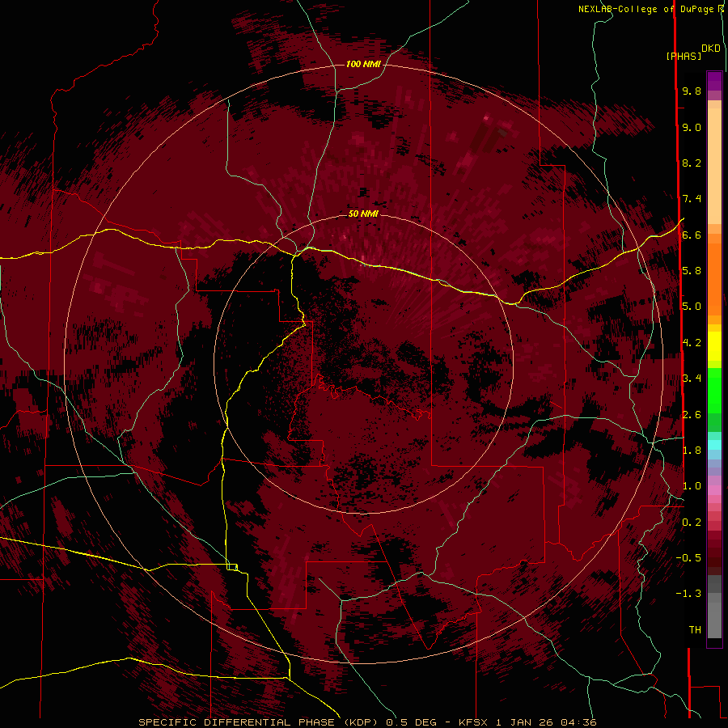Click the -0.5 scale value
Image resolution: width=728 pixels, height=728 pixels.
point(688,558)
